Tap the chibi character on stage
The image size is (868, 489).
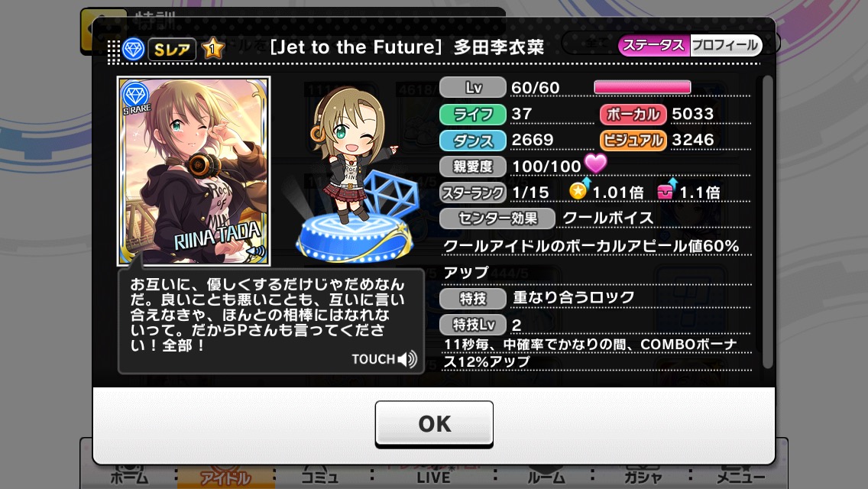(353, 154)
